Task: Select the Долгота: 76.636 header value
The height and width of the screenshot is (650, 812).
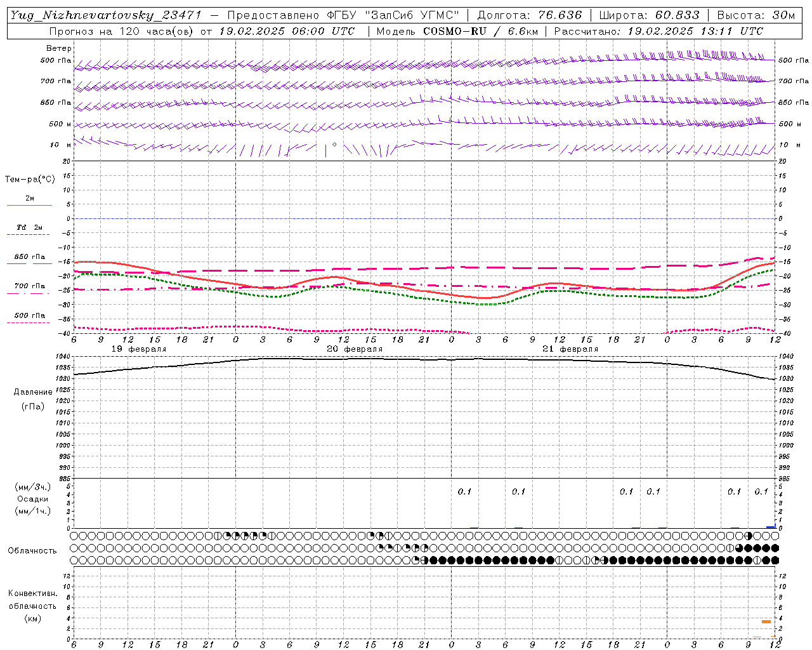Action: click(530, 15)
